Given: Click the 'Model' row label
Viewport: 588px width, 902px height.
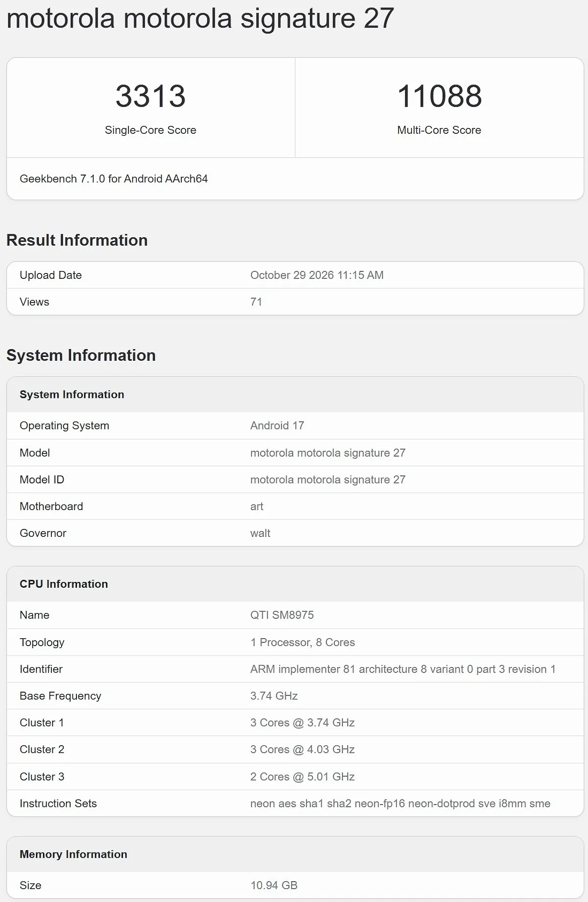Looking at the screenshot, I should point(35,453).
